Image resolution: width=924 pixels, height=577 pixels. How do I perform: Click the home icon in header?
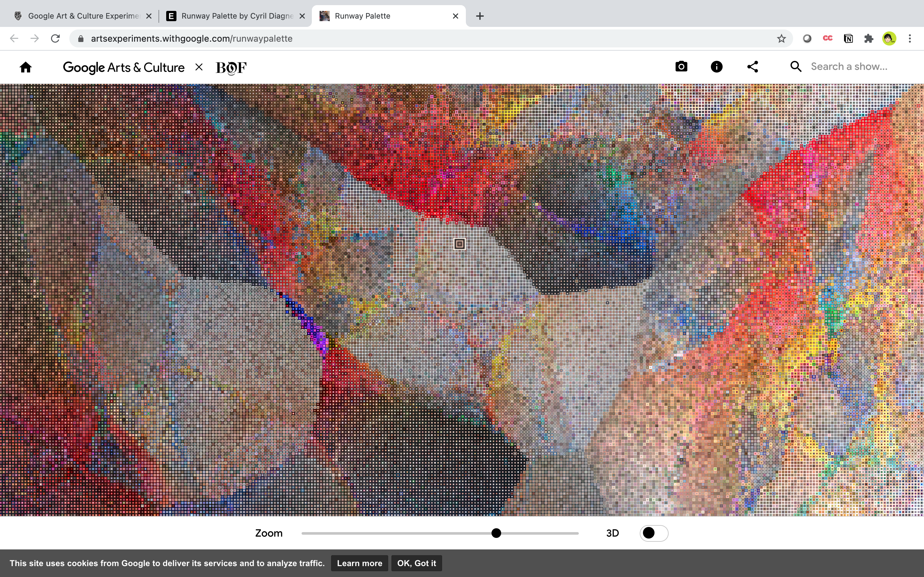point(26,67)
